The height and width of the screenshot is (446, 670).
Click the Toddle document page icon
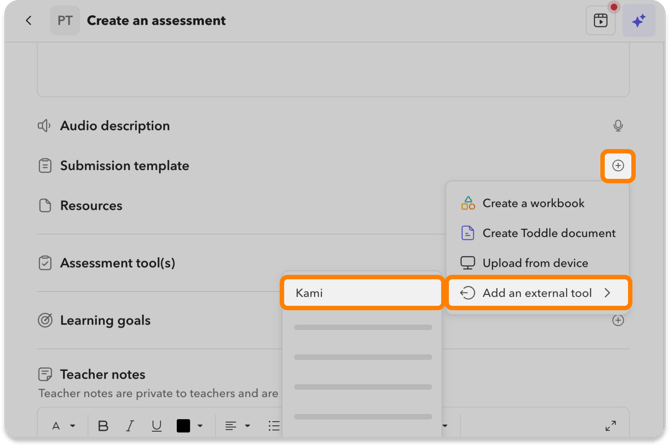tap(467, 233)
